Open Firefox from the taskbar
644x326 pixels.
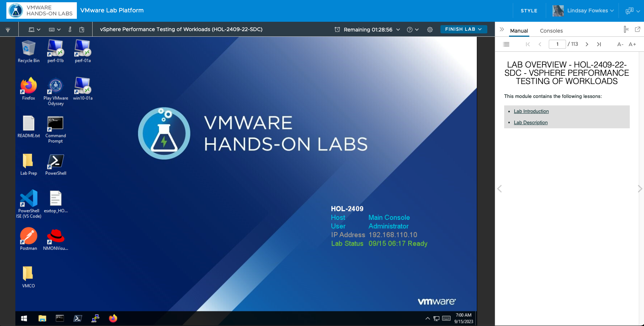coord(113,318)
